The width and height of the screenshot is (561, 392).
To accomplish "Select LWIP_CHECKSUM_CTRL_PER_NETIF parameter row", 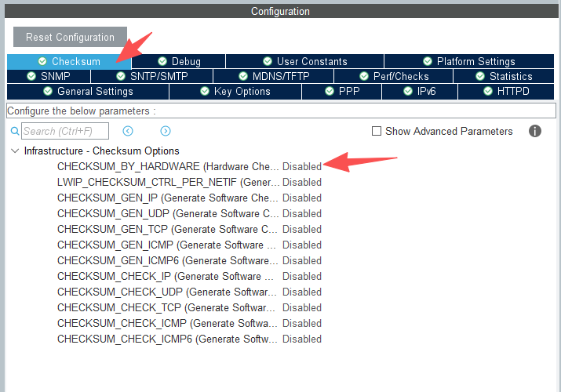I will (x=167, y=182).
